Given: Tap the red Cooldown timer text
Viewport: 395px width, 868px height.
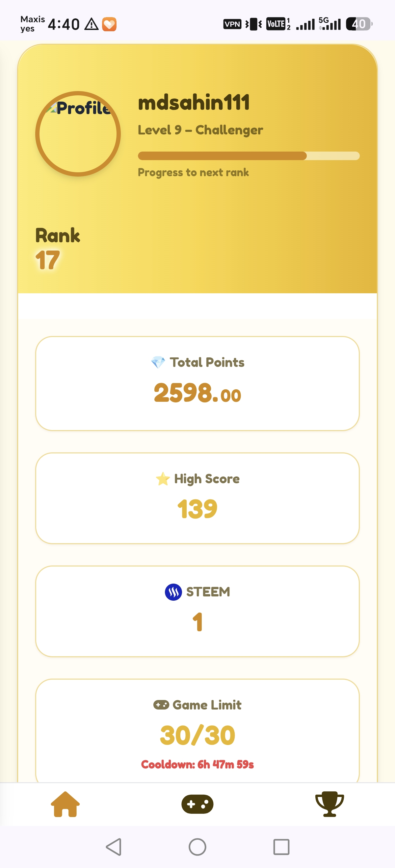Looking at the screenshot, I should coord(197,764).
